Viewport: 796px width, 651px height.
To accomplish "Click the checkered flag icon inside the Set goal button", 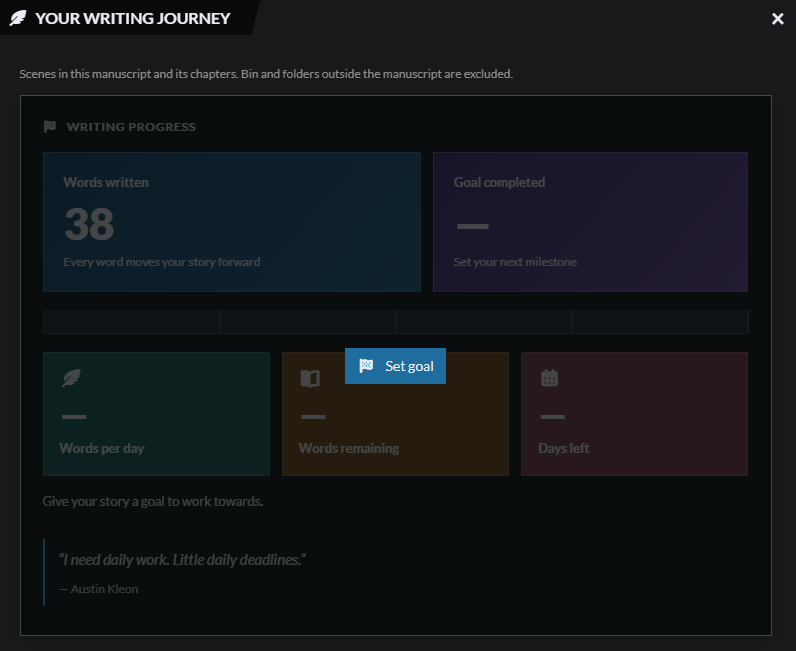I will pos(366,366).
